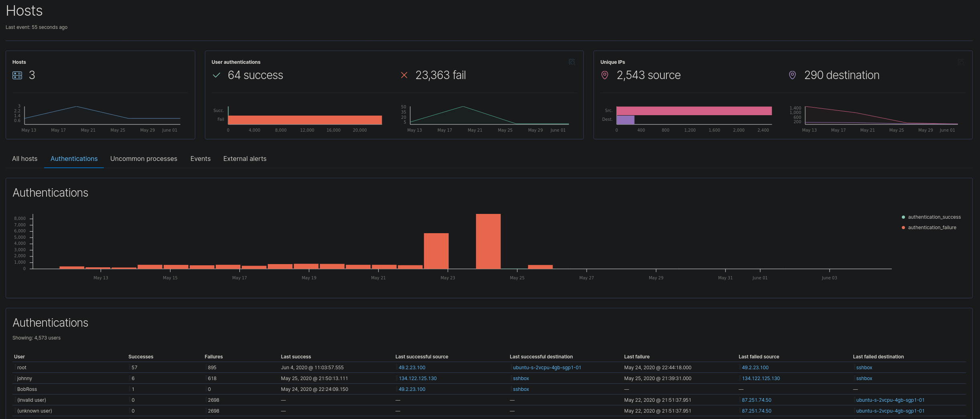Click the pink Src. bar in the Unique IPs chart
980x419 pixels.
(694, 111)
